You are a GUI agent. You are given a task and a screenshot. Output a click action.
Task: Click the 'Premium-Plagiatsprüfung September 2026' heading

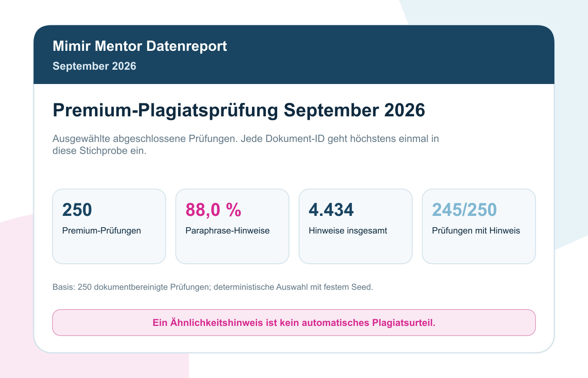(x=239, y=110)
